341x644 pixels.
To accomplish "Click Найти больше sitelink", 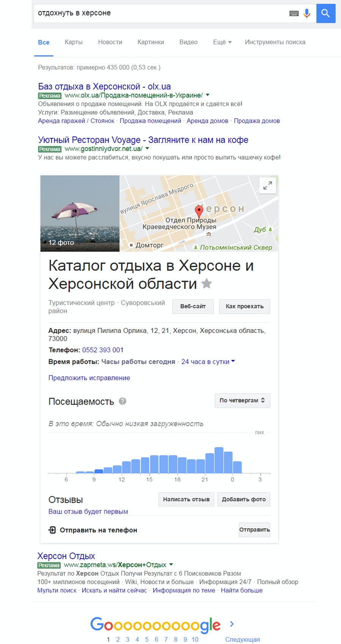I will click(242, 590).
